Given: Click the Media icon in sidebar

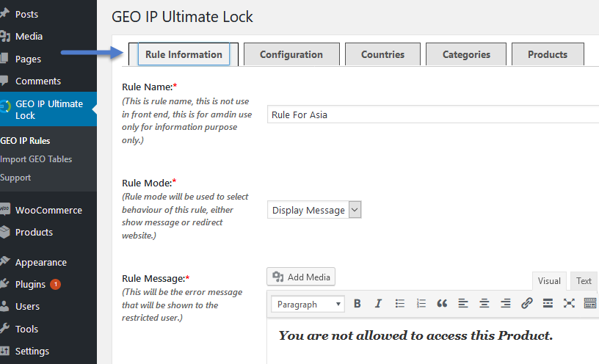Looking at the screenshot, I should point(4,36).
